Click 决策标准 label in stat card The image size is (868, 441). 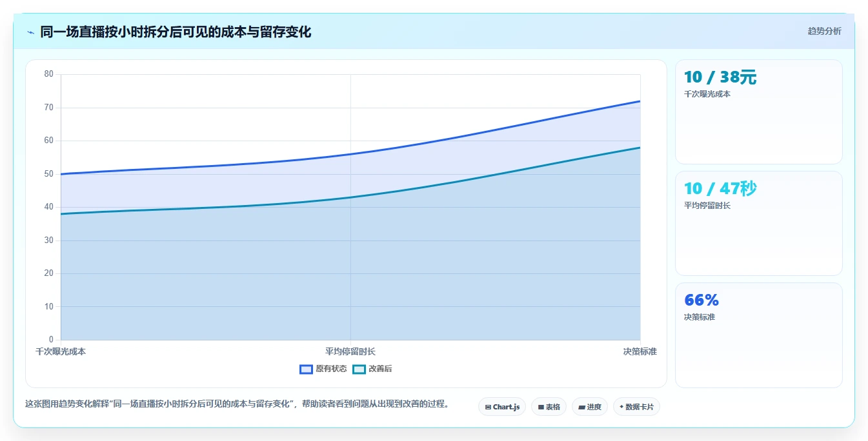(x=700, y=317)
